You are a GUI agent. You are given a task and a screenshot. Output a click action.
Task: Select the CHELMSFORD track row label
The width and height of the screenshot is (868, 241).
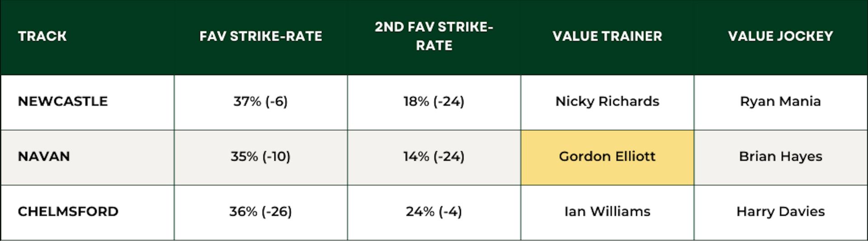[x=68, y=212]
